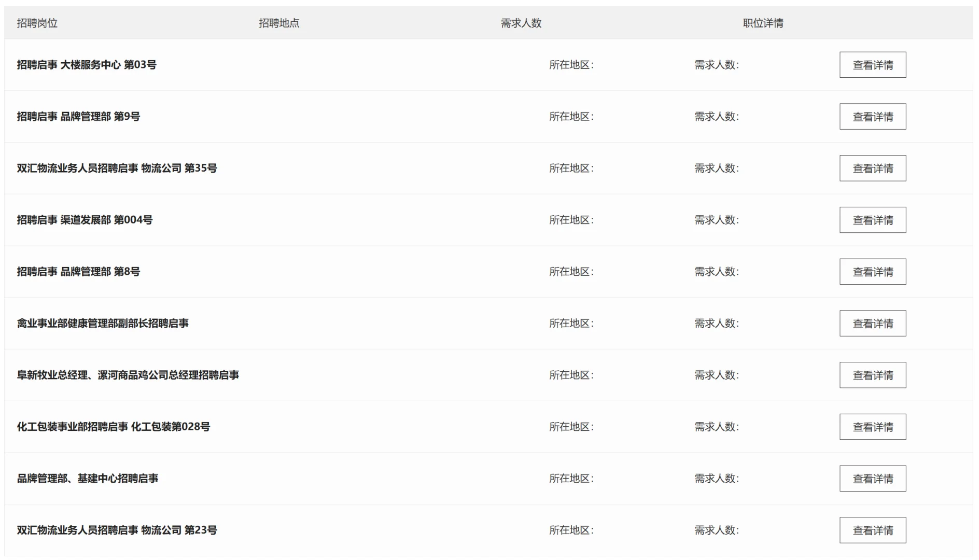Screen dimensions: 979x560
Task: Click 查看详情 for 品牌管理部 第9号
Action: (873, 117)
